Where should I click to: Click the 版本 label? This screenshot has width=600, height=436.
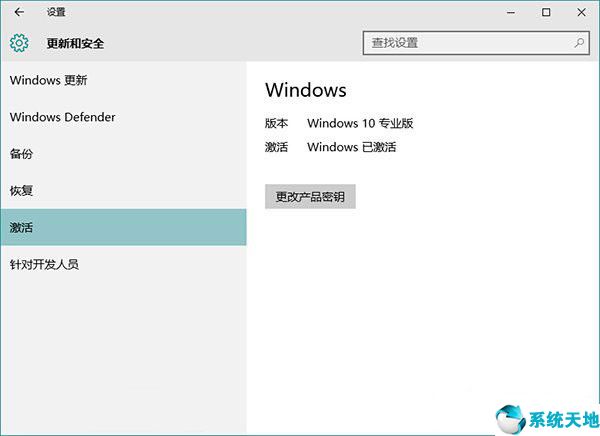[x=276, y=123]
